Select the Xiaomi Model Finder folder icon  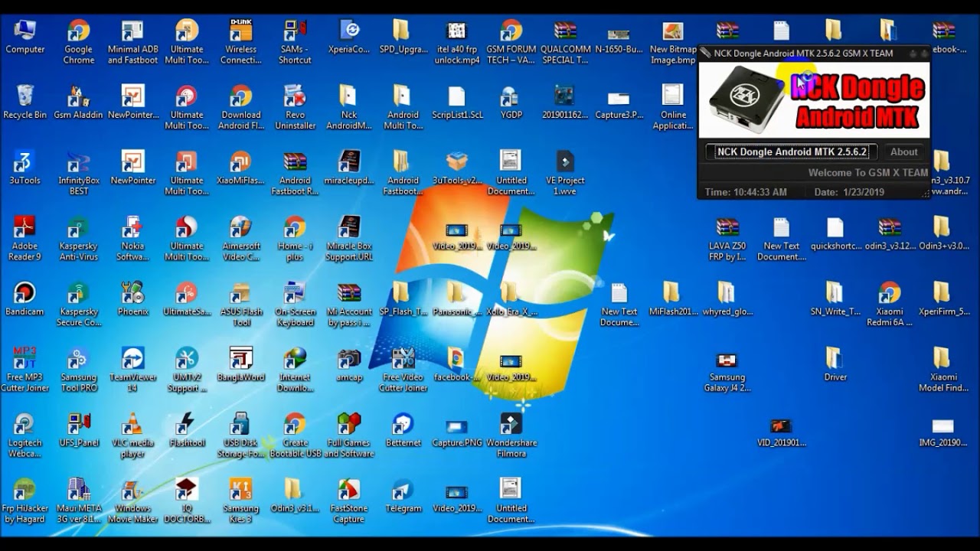943,370
